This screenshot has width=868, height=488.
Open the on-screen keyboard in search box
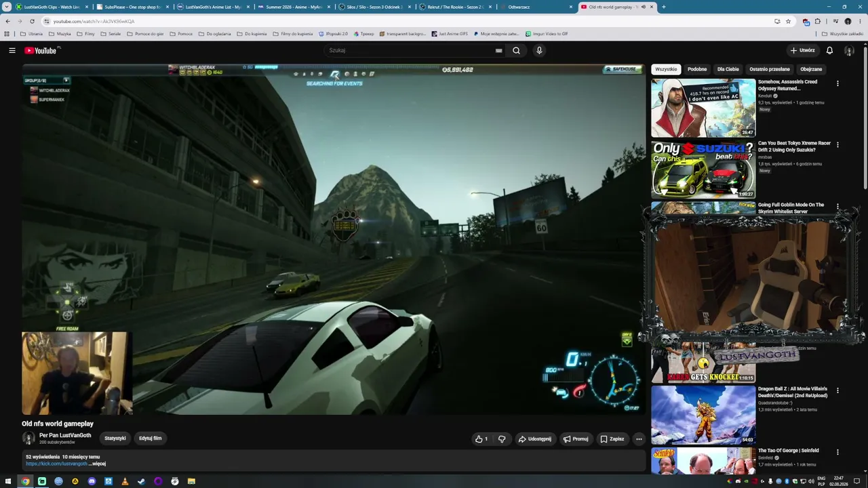click(498, 50)
